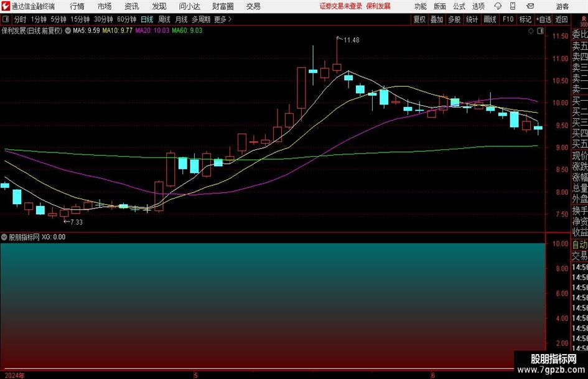Viewport: 588px width, 379px height.
Task: Click the MA10: 9.77 label
Action: click(x=118, y=30)
